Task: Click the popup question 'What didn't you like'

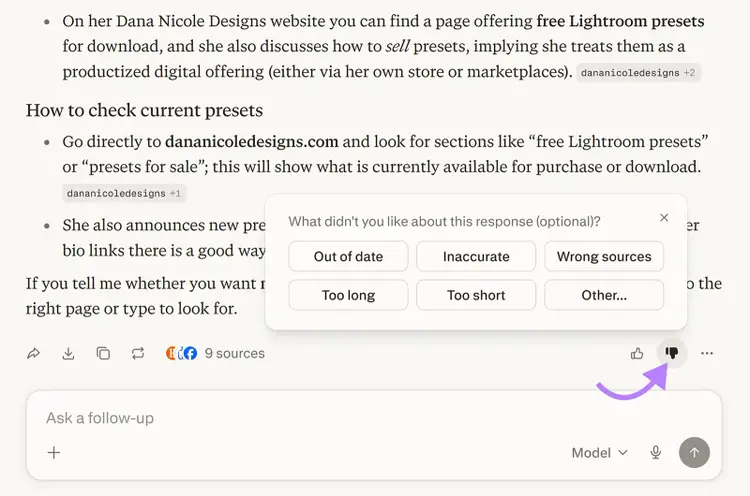Action: click(x=444, y=221)
